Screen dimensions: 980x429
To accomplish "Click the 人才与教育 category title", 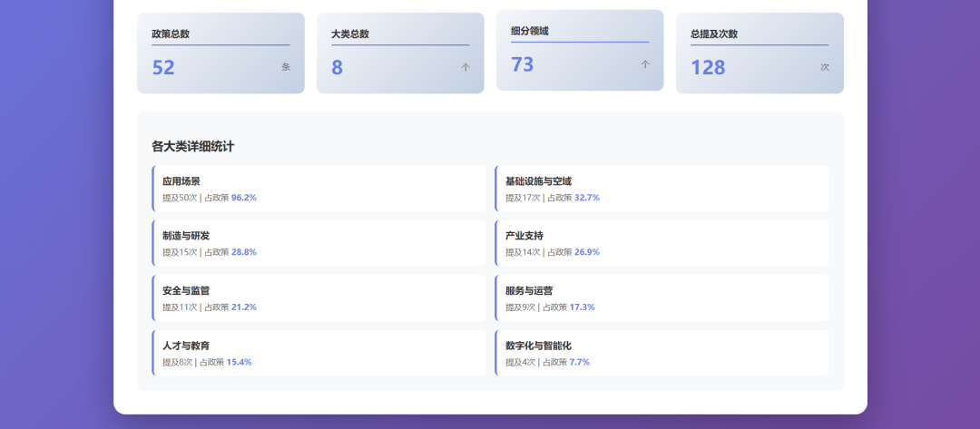I will coord(186,346).
